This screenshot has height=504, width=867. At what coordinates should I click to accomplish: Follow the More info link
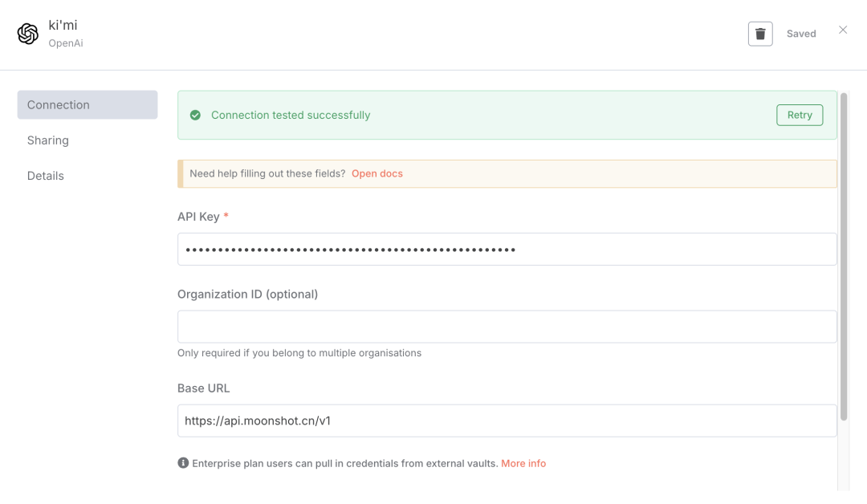(523, 463)
